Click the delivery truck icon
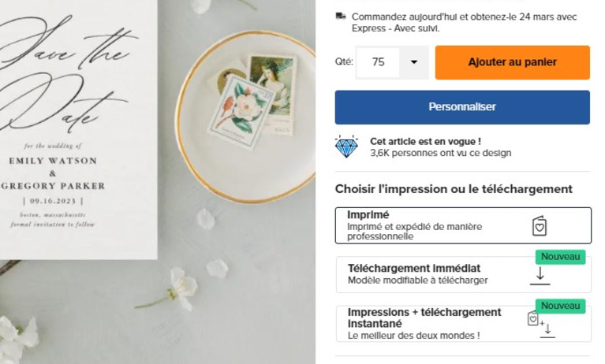The height and width of the screenshot is (364, 605). click(x=341, y=16)
